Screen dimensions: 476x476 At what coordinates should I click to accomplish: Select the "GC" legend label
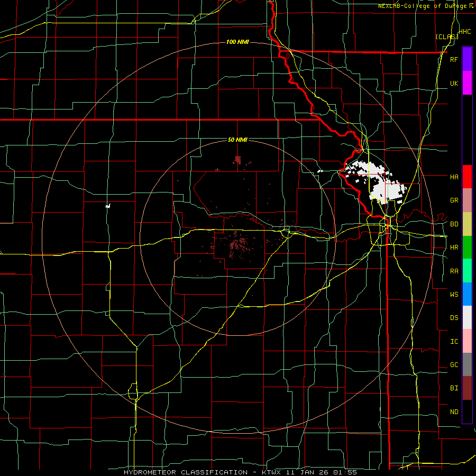454,365
